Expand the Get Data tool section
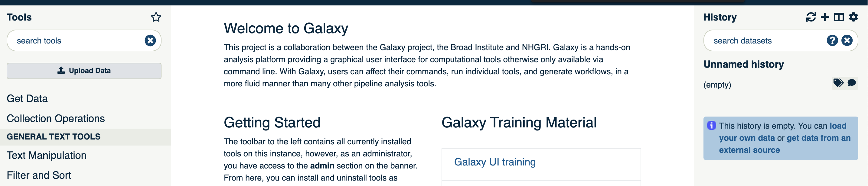This screenshot has width=868, height=186. click(27, 98)
